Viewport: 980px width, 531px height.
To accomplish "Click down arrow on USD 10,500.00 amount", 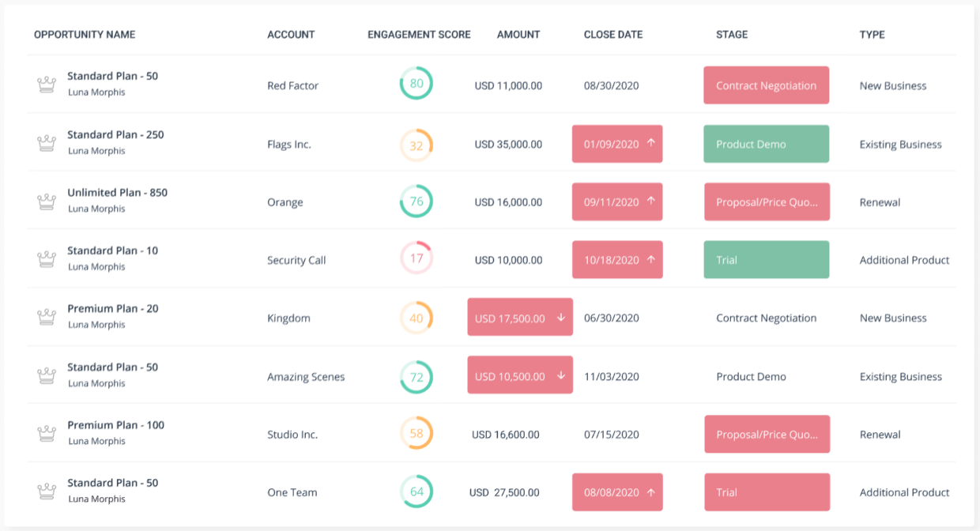I will point(561,376).
